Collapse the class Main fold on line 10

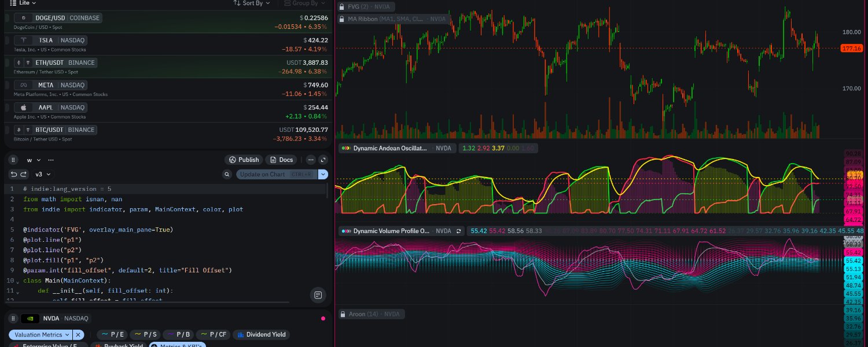coord(17,282)
